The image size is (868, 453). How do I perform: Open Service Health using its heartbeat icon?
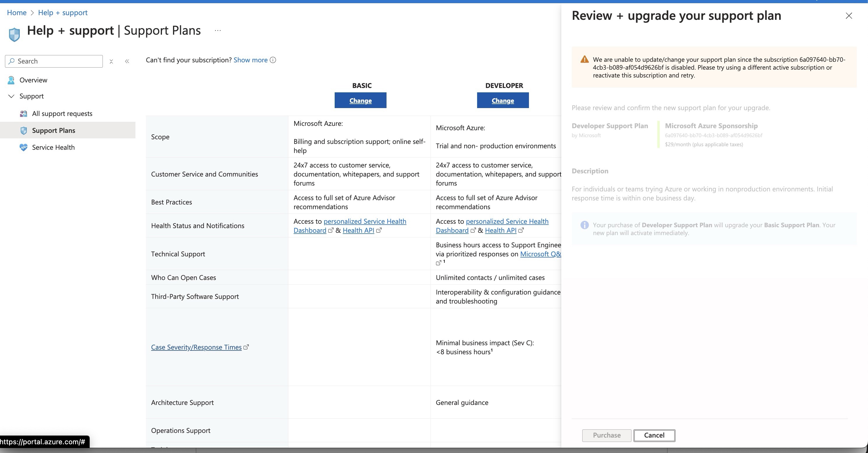[x=23, y=147]
